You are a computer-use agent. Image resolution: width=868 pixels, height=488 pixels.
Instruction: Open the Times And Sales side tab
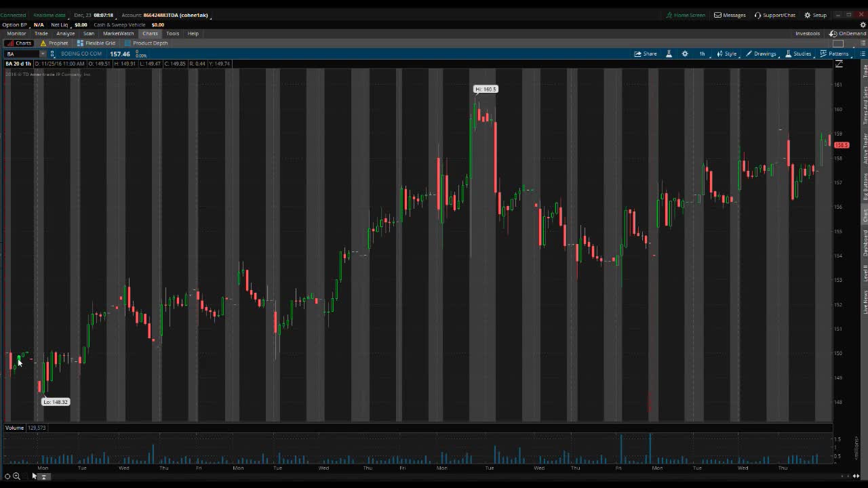[x=865, y=104]
